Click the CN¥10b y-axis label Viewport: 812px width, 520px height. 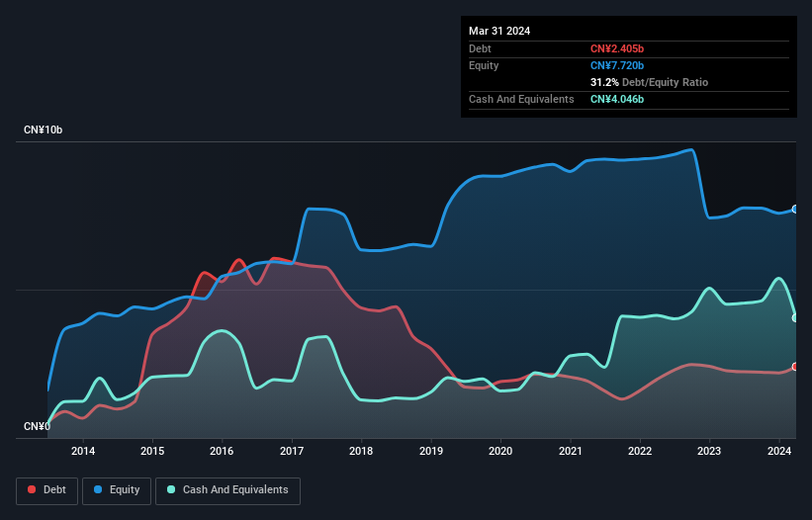tap(43, 130)
